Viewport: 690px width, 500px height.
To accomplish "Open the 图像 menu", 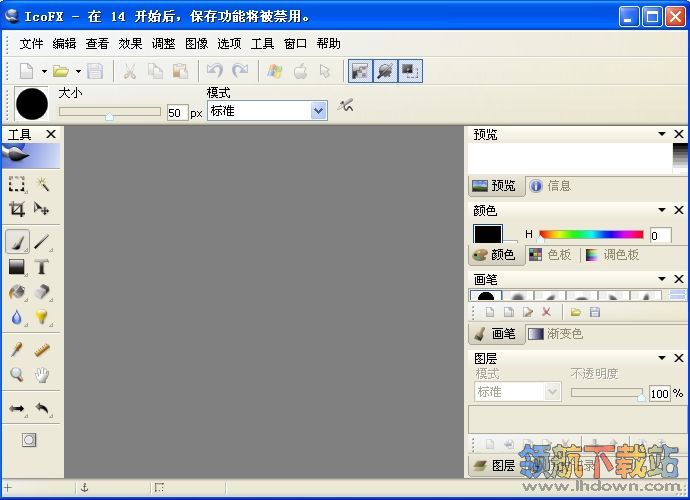I will [x=196, y=44].
